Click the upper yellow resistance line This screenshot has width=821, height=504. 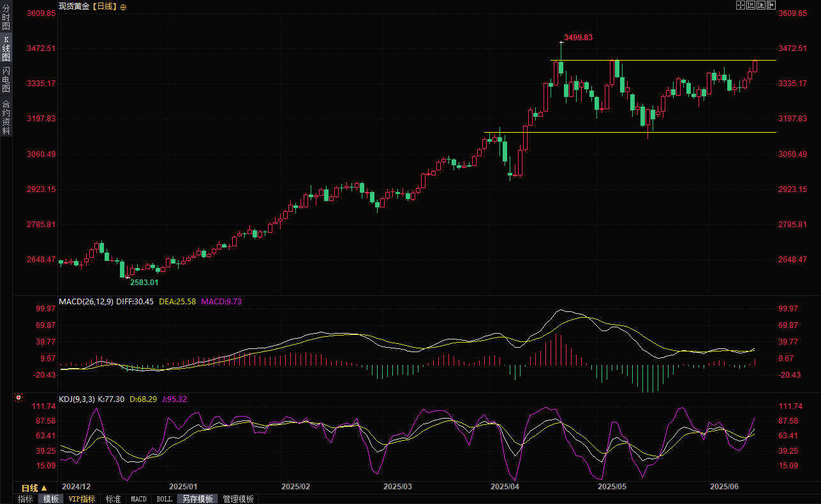(x=663, y=61)
